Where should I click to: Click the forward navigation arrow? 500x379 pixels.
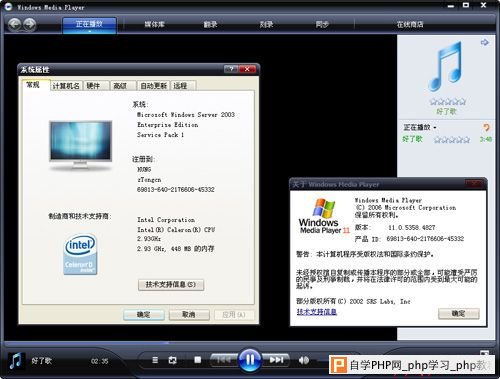tap(30, 24)
